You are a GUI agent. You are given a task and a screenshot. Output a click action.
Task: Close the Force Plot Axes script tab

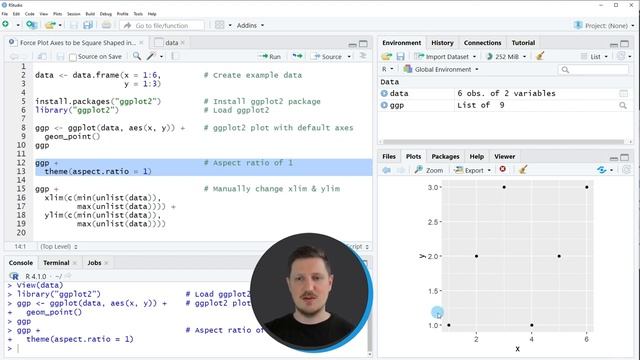point(141,42)
